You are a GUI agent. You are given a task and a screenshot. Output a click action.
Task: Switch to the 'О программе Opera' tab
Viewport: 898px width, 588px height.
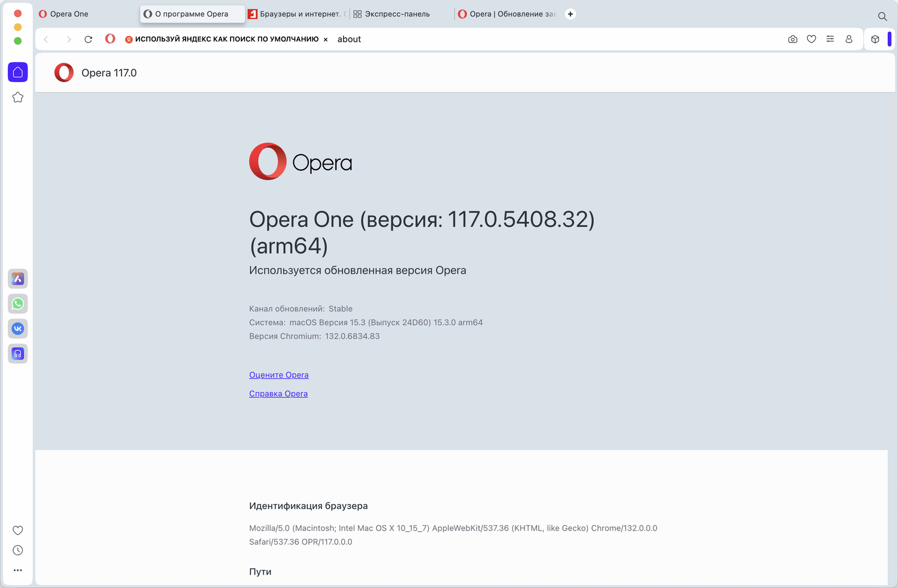pyautogui.click(x=192, y=14)
